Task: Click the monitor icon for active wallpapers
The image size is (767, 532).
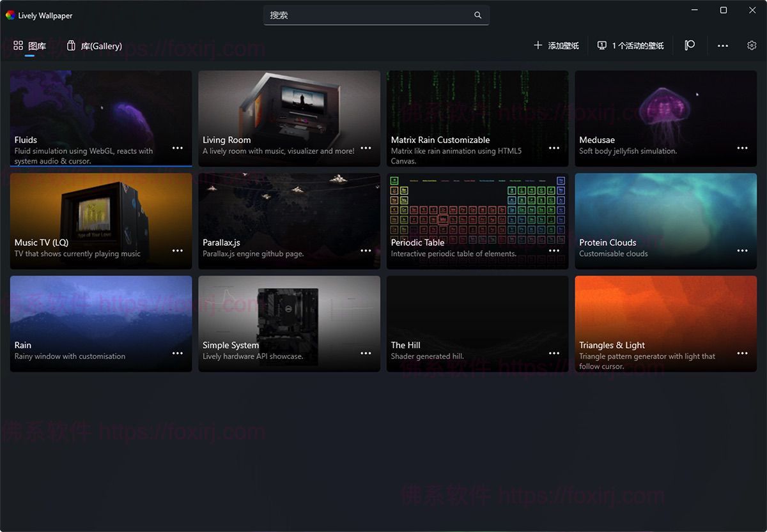Action: (x=601, y=45)
